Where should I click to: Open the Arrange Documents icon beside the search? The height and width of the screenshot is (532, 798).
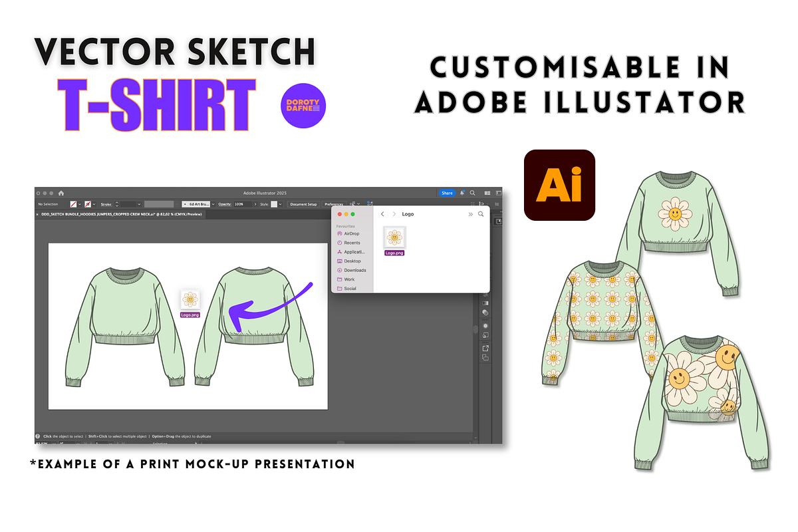(x=487, y=193)
